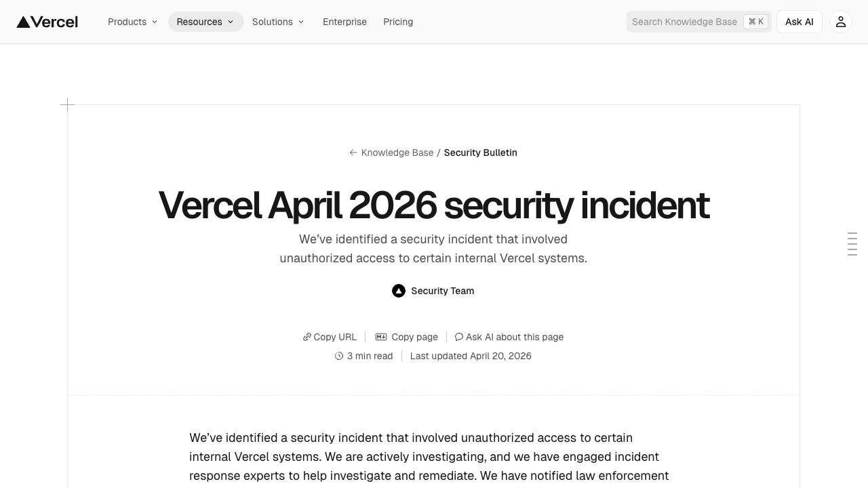Click a table of contents tick on right edge
868x488 pixels.
coord(852,244)
